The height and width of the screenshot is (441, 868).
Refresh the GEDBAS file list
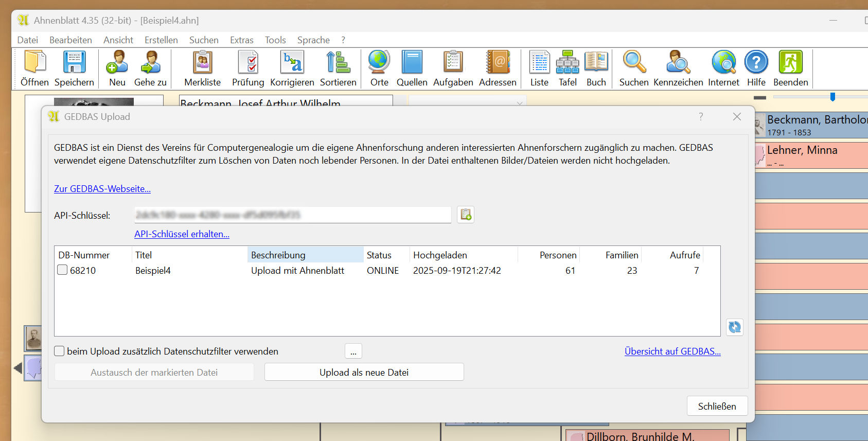pos(734,327)
